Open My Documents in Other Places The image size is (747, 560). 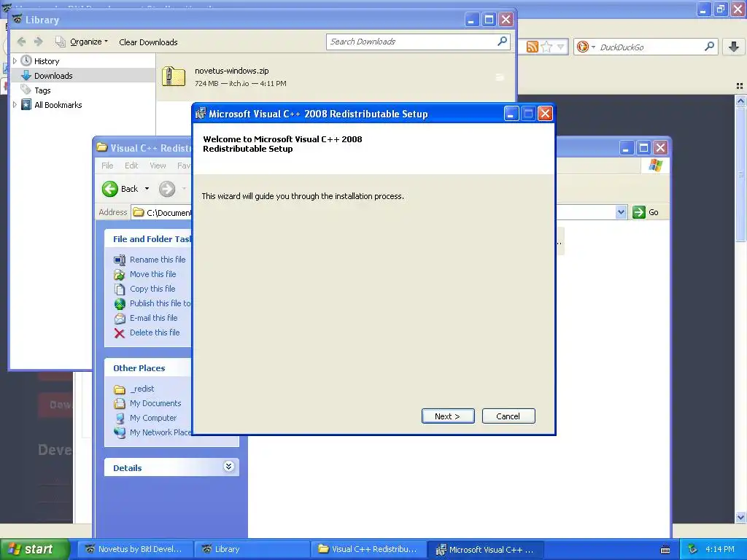pos(155,403)
